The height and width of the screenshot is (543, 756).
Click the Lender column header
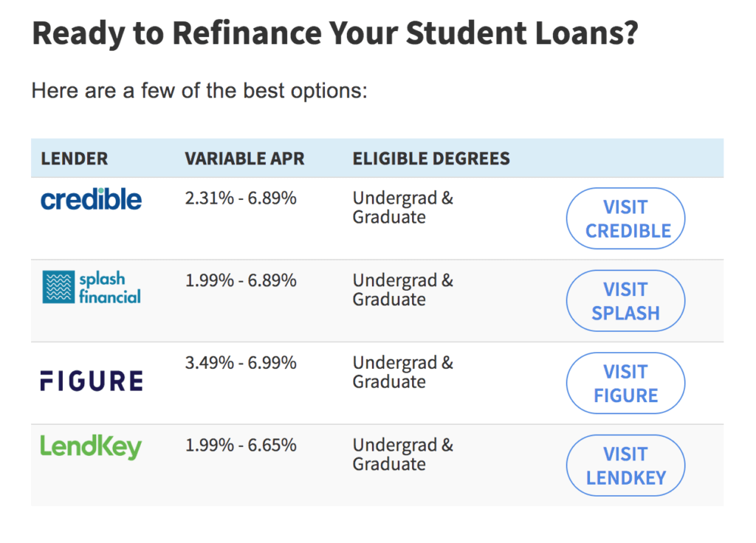[75, 159]
